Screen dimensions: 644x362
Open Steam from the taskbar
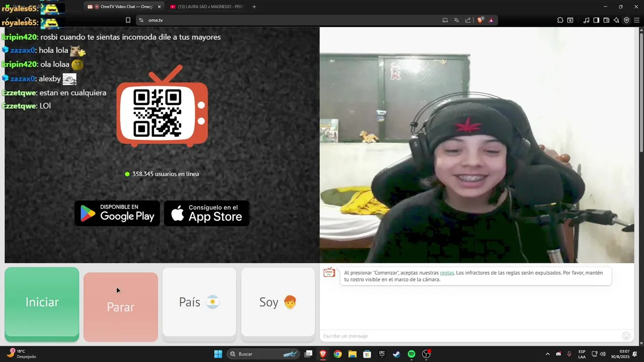tap(396, 354)
